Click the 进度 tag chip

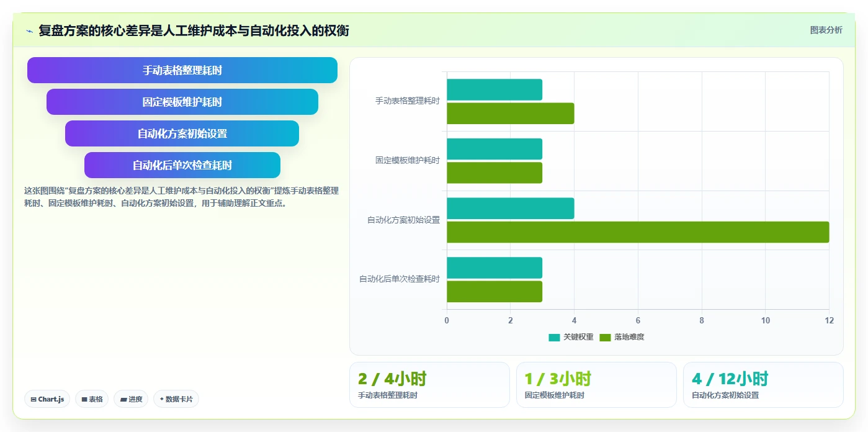(131, 399)
